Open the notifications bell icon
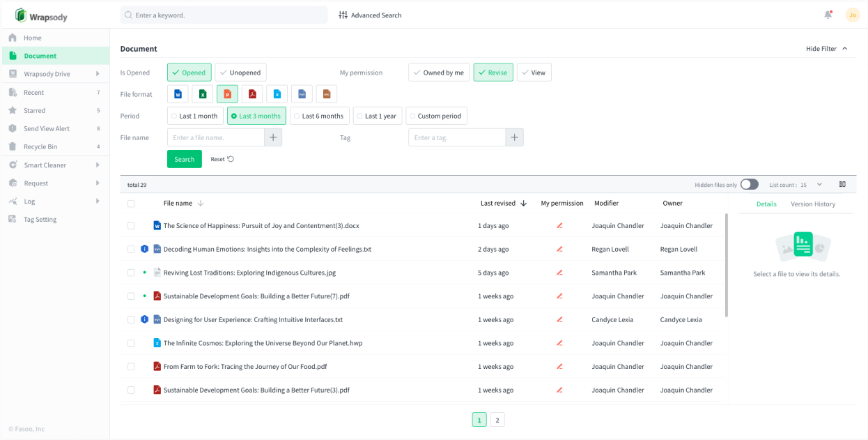The width and height of the screenshot is (868, 440). point(828,15)
